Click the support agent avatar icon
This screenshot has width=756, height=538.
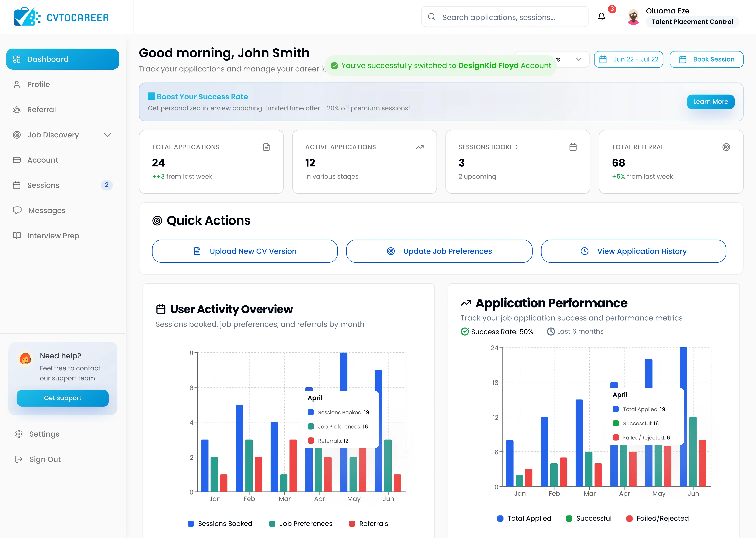coord(25,358)
